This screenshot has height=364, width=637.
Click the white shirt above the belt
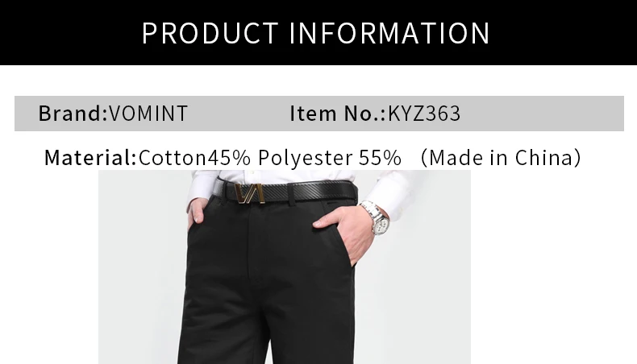coord(285,176)
